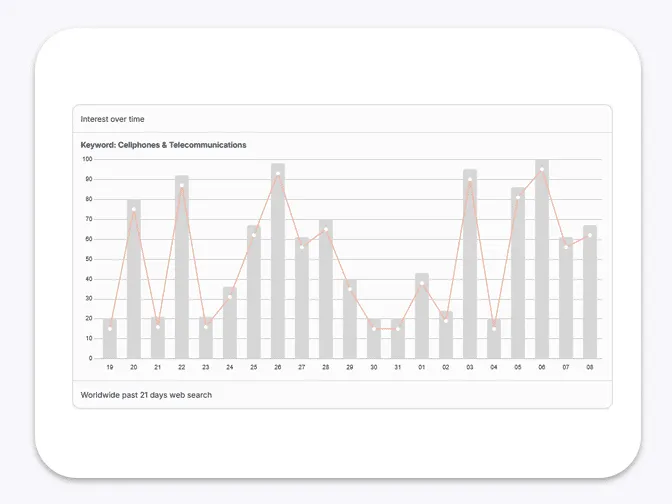Click the line data point at day 28
Image resolution: width=672 pixels, height=504 pixels.
326,230
